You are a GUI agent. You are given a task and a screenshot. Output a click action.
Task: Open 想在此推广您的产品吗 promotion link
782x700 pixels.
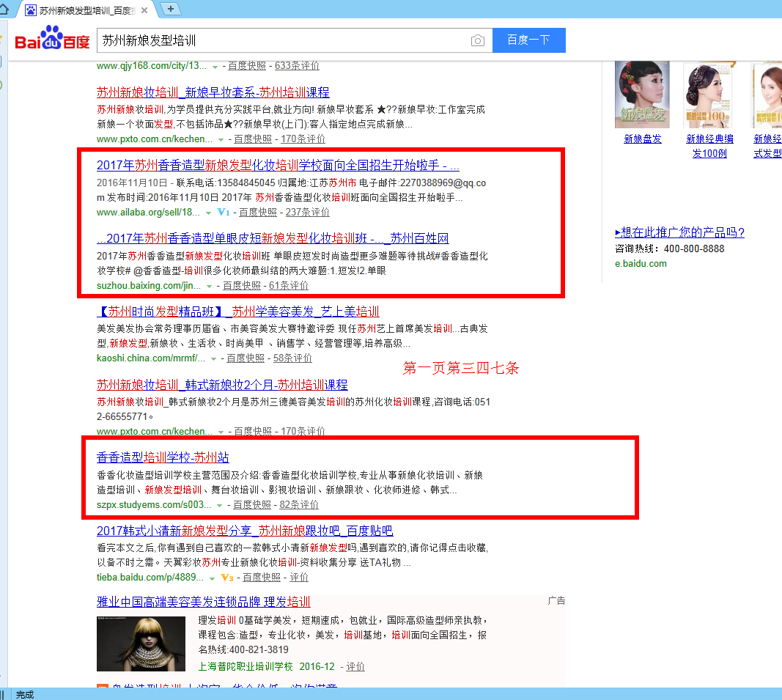point(680,232)
